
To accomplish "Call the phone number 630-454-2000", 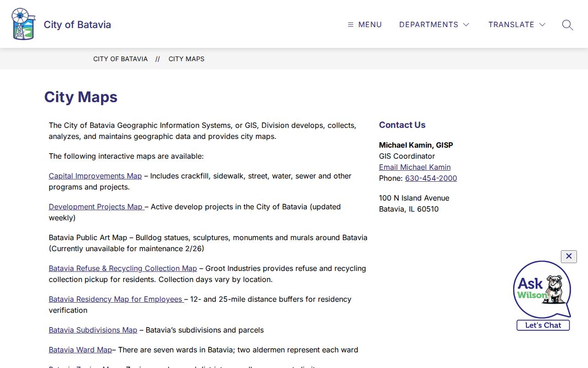I will click(431, 178).
